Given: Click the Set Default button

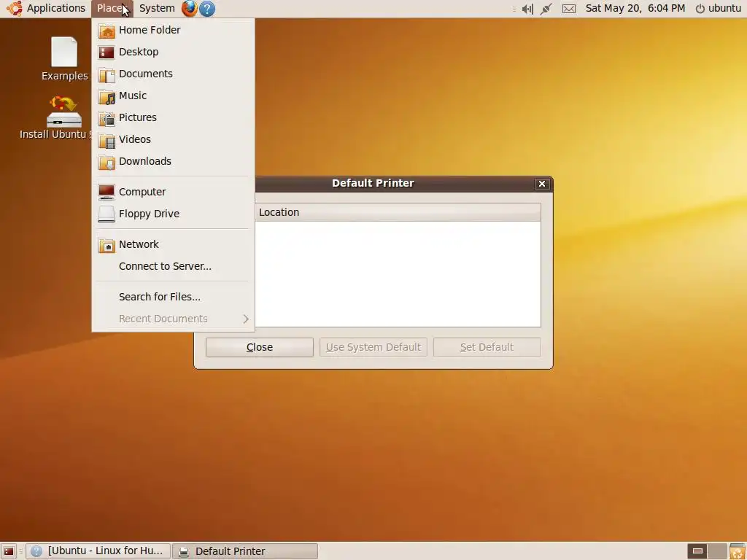Looking at the screenshot, I should (x=487, y=347).
